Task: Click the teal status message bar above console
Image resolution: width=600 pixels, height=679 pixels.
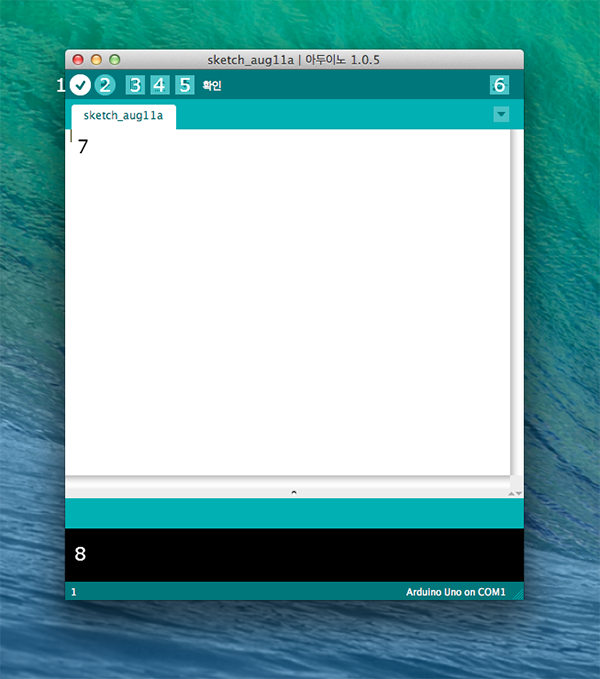Action: [294, 513]
